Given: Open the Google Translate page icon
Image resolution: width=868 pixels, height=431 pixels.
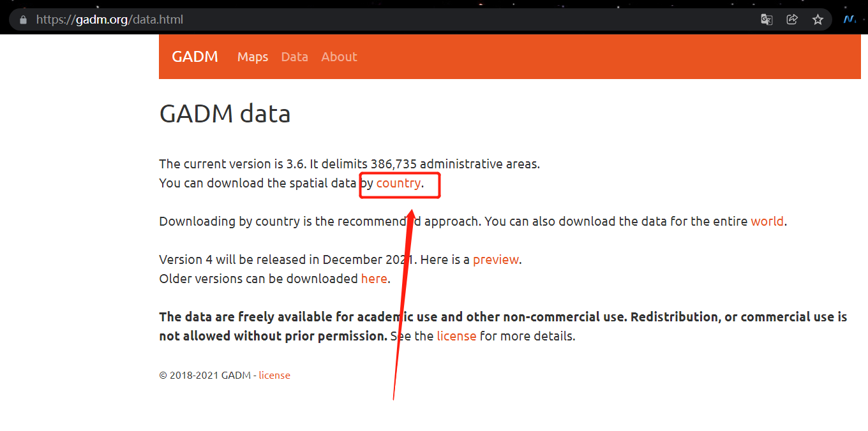Looking at the screenshot, I should [767, 20].
